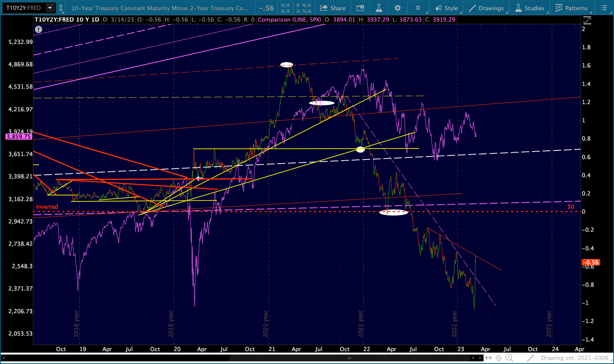Click the H: 3937.29 comparison high value
Image resolution: width=614 pixels, height=364 pixels.
pos(374,20)
